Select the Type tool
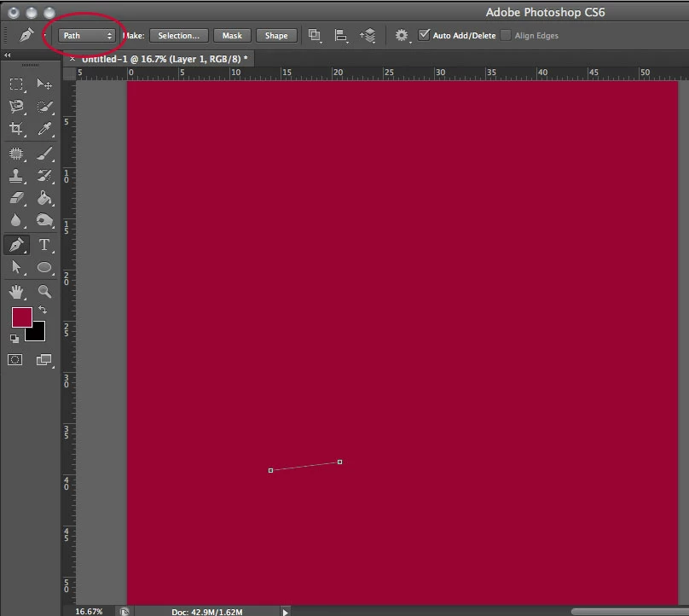 [x=44, y=245]
